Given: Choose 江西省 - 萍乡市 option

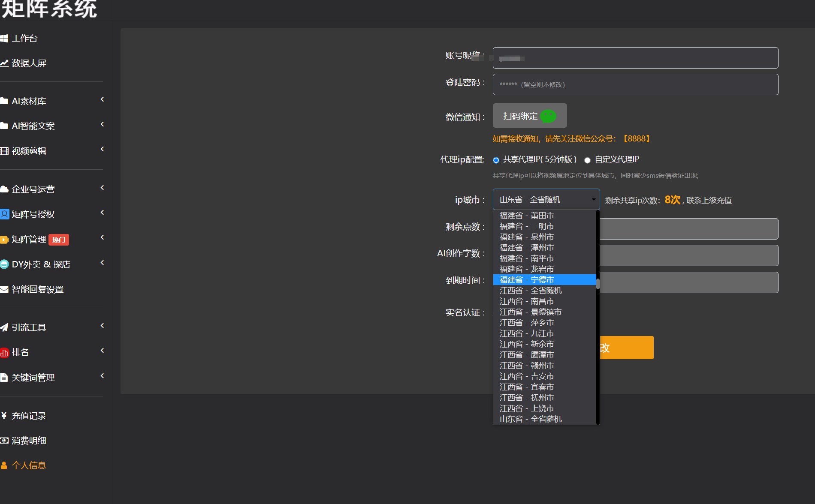Looking at the screenshot, I should tap(544, 323).
